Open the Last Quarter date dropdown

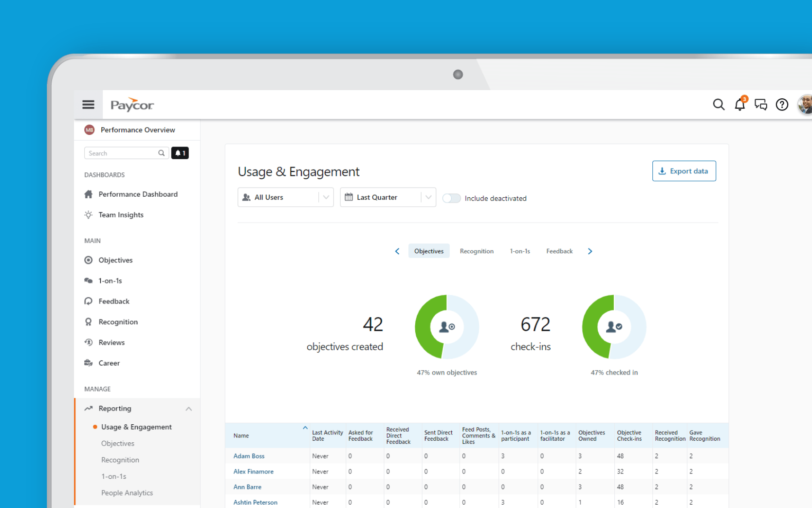pyautogui.click(x=388, y=197)
